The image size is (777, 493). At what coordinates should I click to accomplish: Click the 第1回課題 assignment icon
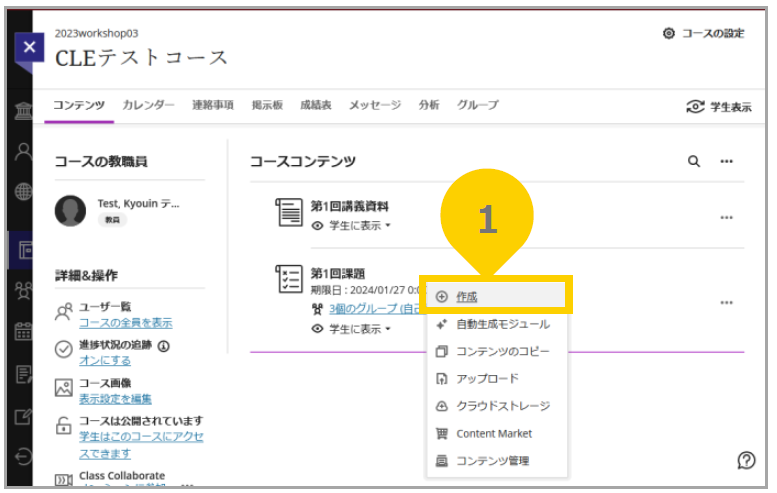289,278
